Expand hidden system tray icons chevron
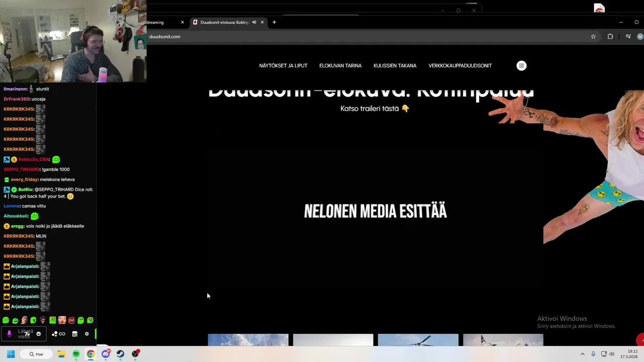The width and height of the screenshot is (644, 362). (x=583, y=354)
